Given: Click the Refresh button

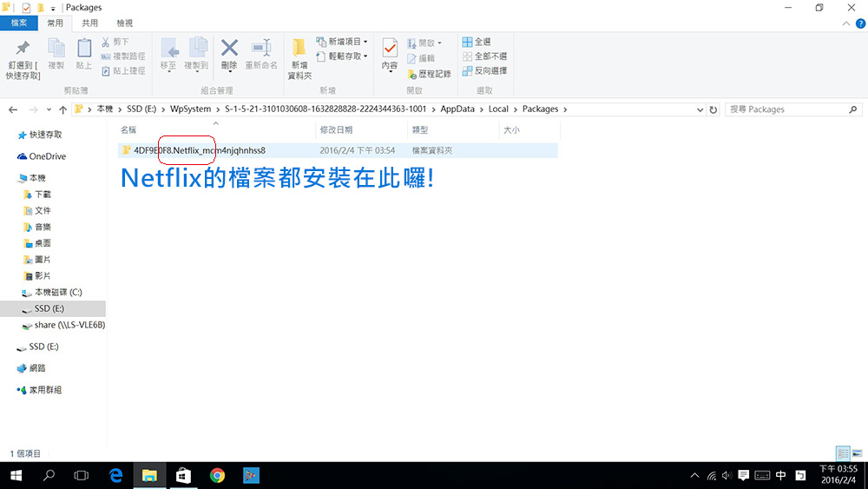Looking at the screenshot, I should (713, 109).
